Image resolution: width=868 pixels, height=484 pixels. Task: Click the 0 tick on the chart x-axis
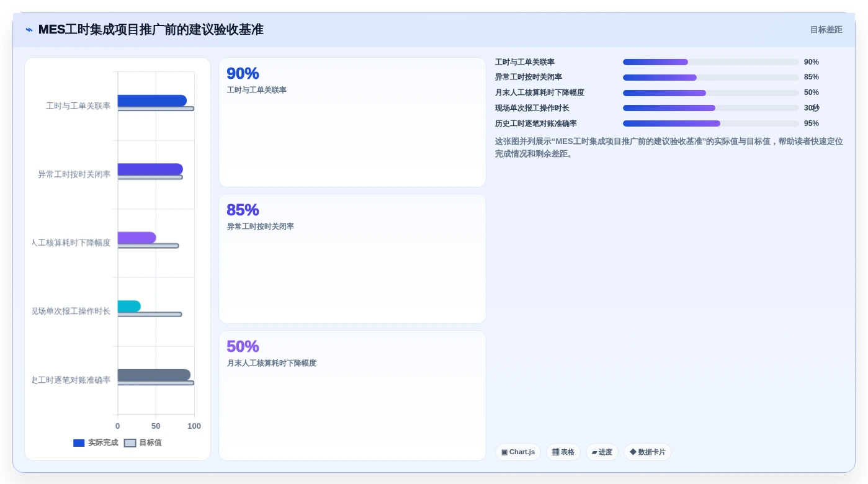[x=118, y=426]
